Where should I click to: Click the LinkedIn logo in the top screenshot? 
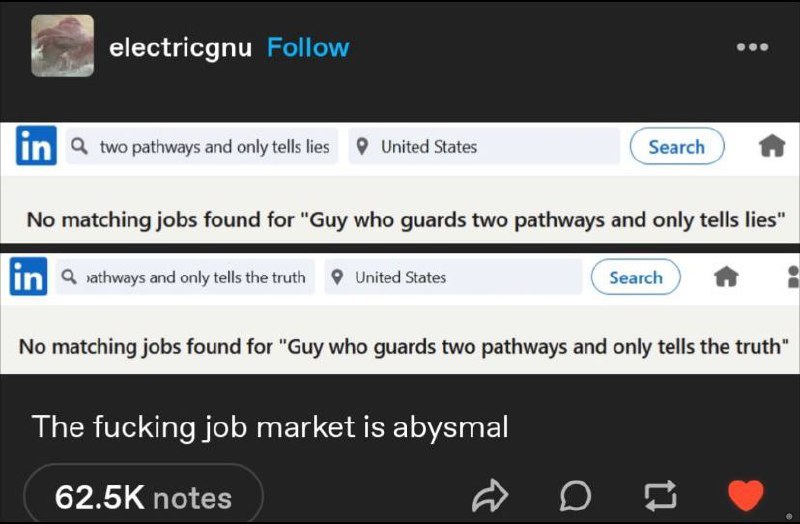point(36,147)
